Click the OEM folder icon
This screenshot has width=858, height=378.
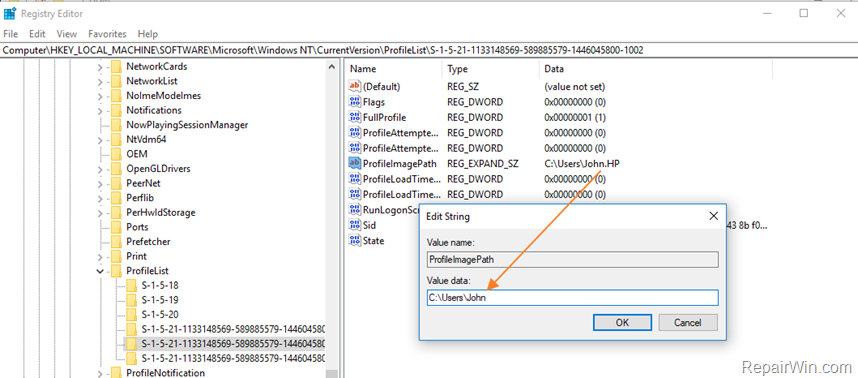[x=116, y=154]
